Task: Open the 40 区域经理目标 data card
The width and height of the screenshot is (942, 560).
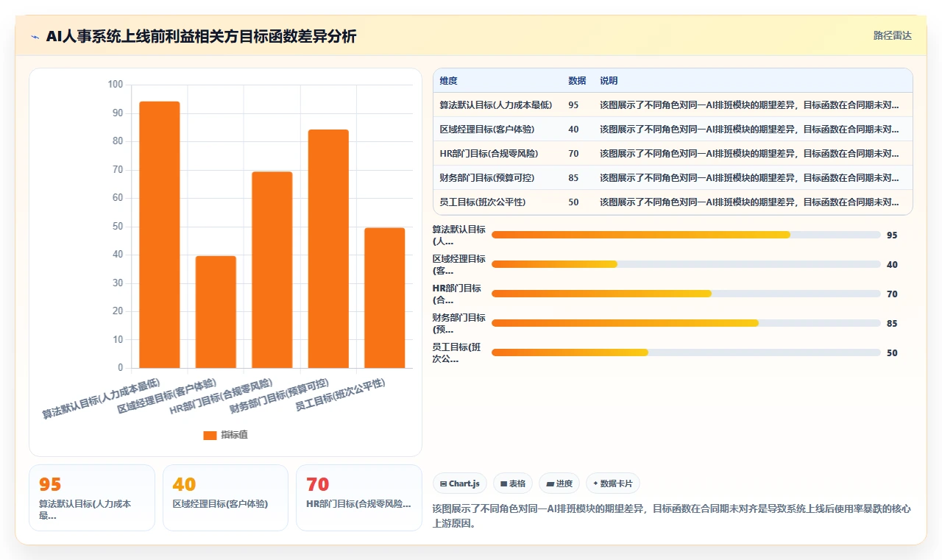Action: 225,497
